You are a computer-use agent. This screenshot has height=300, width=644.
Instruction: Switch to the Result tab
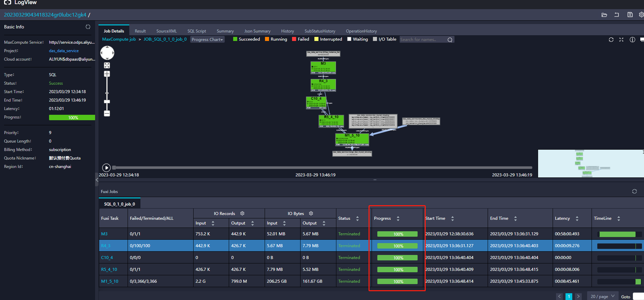(140, 31)
